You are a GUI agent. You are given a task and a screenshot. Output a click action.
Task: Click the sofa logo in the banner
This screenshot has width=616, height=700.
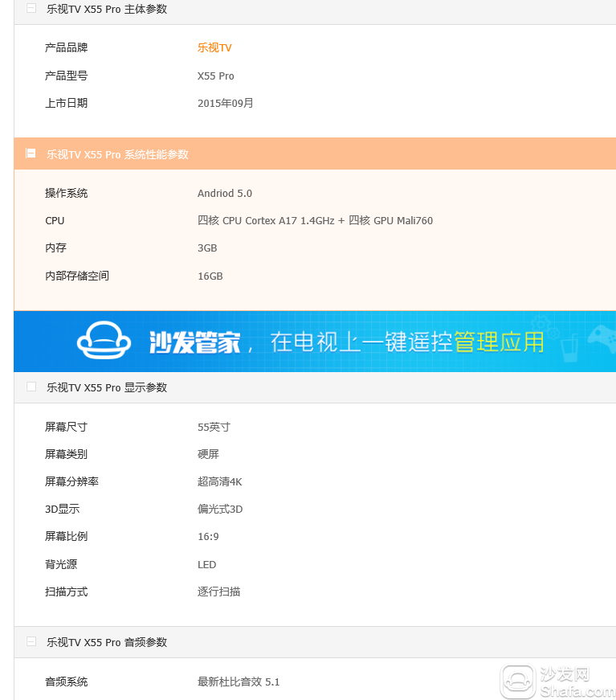(x=104, y=340)
